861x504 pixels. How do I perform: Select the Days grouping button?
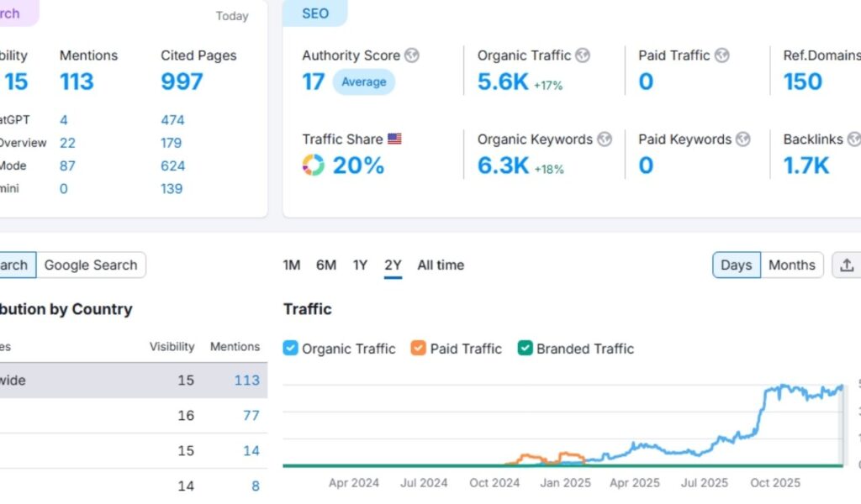coord(736,265)
